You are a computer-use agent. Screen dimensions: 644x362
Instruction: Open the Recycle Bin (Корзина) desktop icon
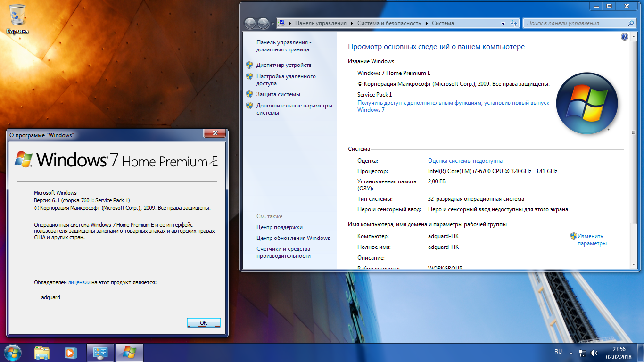pyautogui.click(x=17, y=19)
